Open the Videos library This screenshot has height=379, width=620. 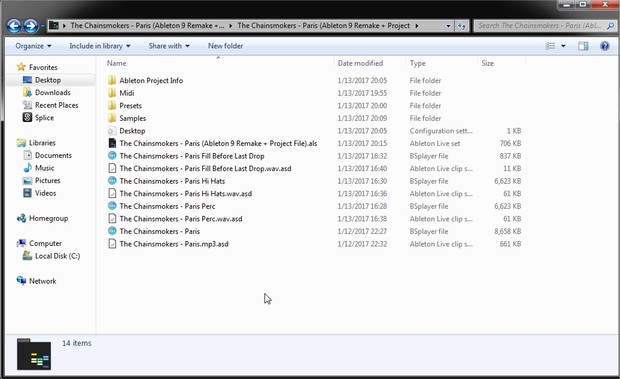(x=40, y=193)
